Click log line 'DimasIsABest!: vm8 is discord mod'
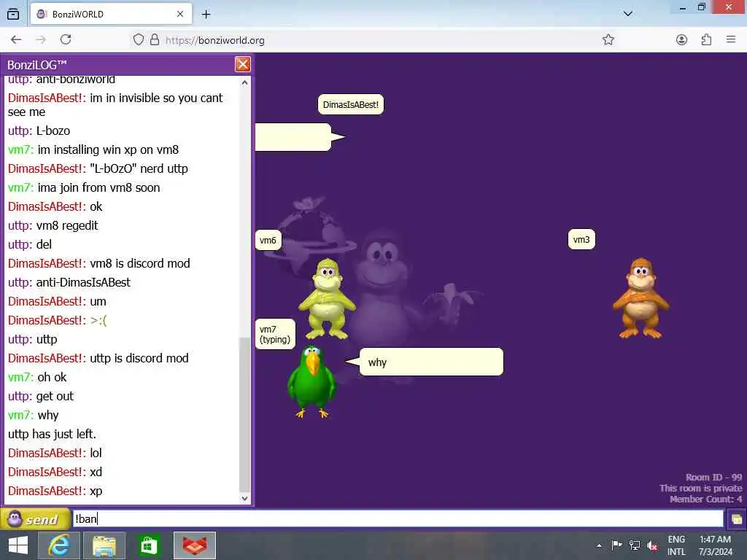This screenshot has width=747, height=560. (99, 263)
